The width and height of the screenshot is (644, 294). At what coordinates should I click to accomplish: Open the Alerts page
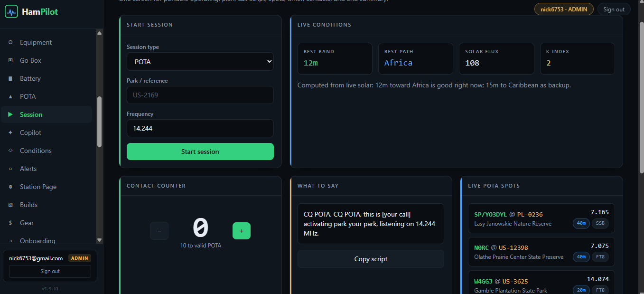[47, 169]
